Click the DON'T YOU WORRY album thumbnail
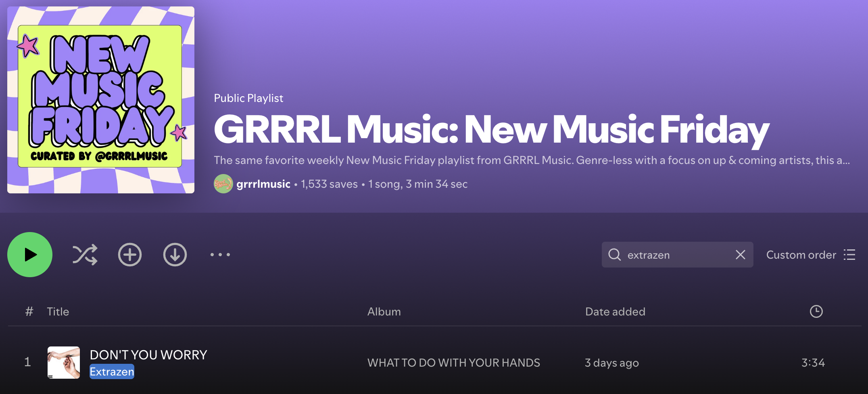This screenshot has height=394, width=868. (64, 363)
